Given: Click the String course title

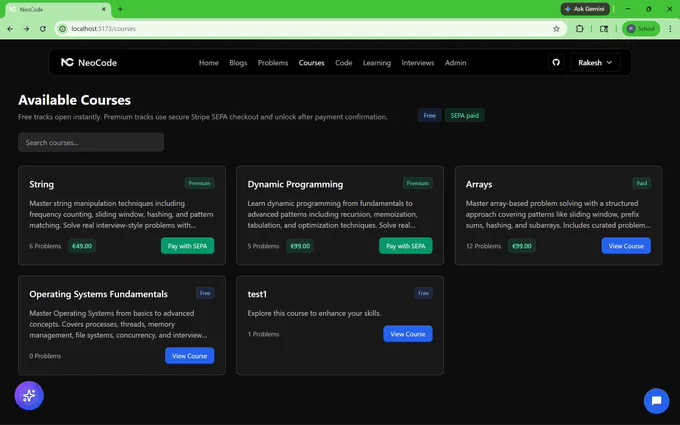Looking at the screenshot, I should click(x=42, y=184).
